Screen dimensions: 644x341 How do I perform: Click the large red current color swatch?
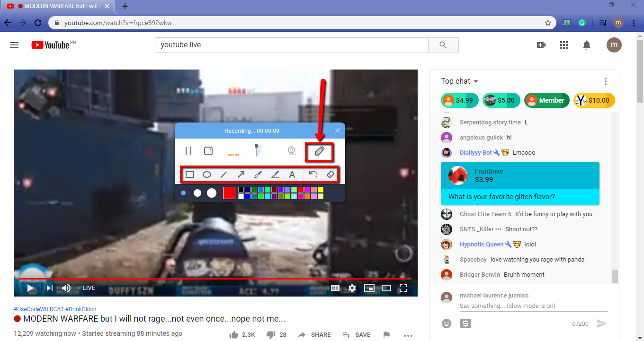229,193
